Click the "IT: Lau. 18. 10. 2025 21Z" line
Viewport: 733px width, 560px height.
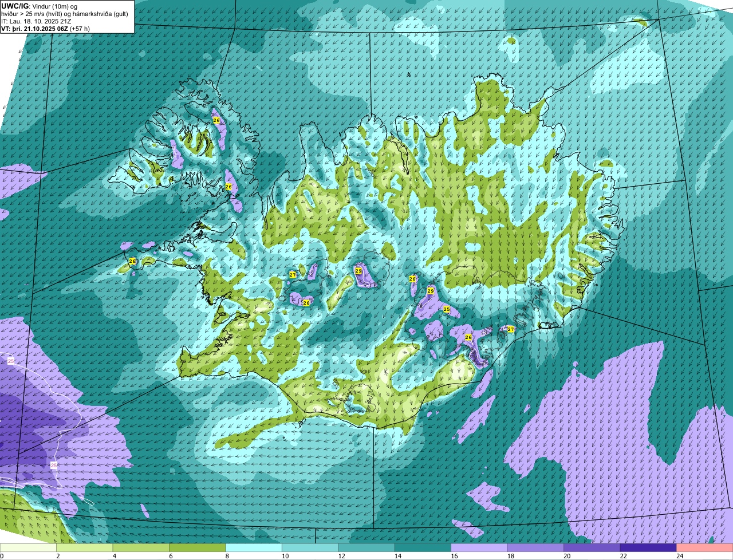36,21
